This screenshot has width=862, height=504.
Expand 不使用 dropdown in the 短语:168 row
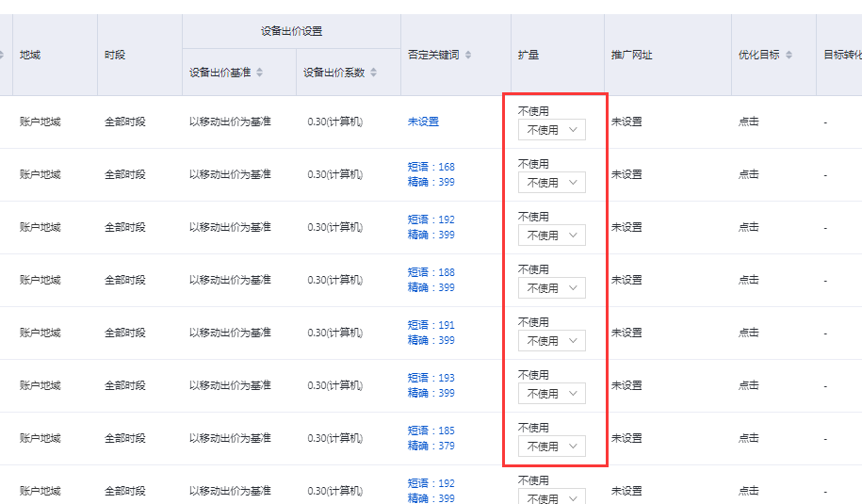click(552, 183)
